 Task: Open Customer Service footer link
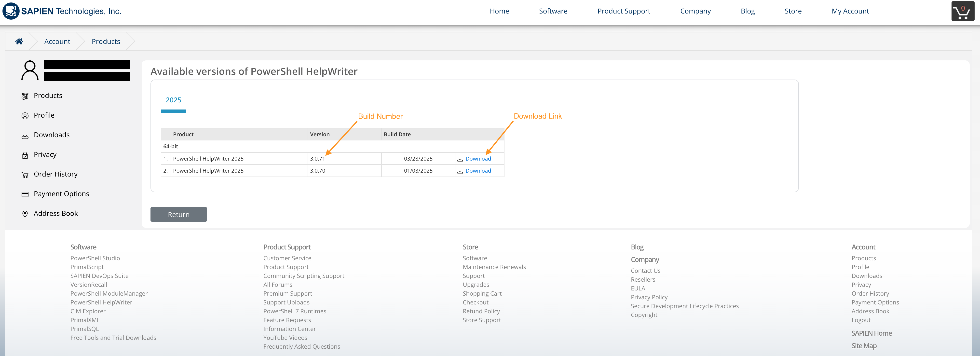click(x=287, y=258)
